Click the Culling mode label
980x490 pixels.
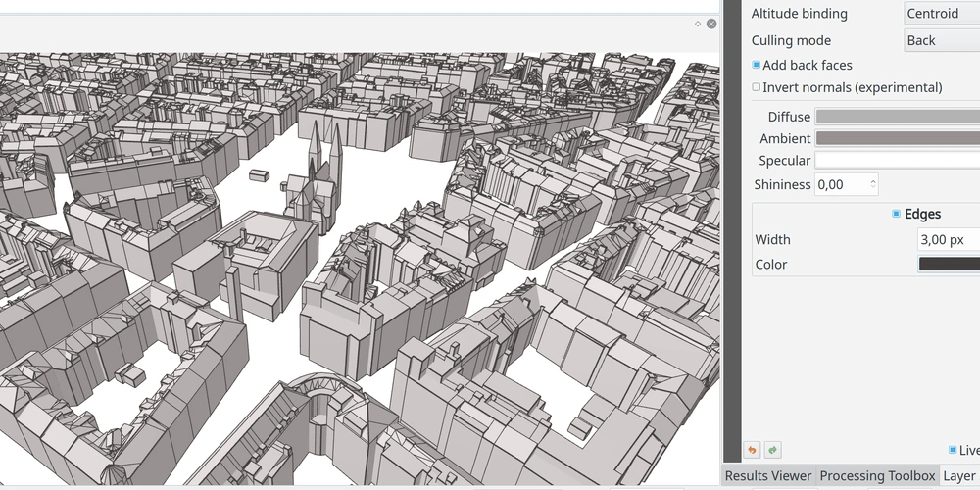791,40
